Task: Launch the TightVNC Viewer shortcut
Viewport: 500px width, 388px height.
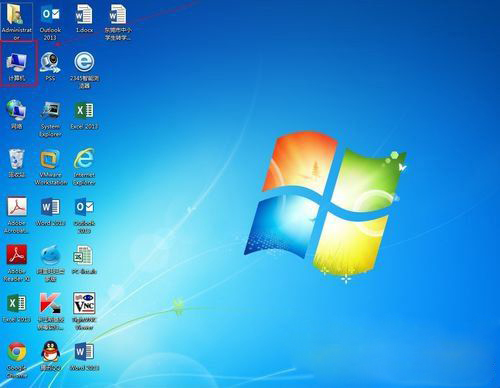Action: pos(84,303)
